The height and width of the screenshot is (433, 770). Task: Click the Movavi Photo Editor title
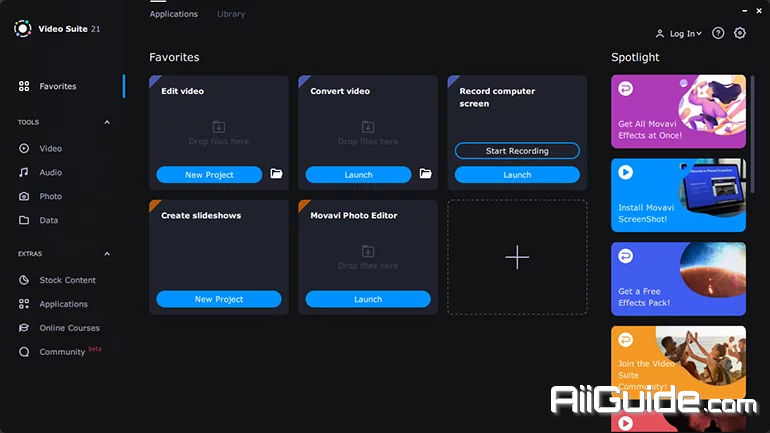click(354, 216)
